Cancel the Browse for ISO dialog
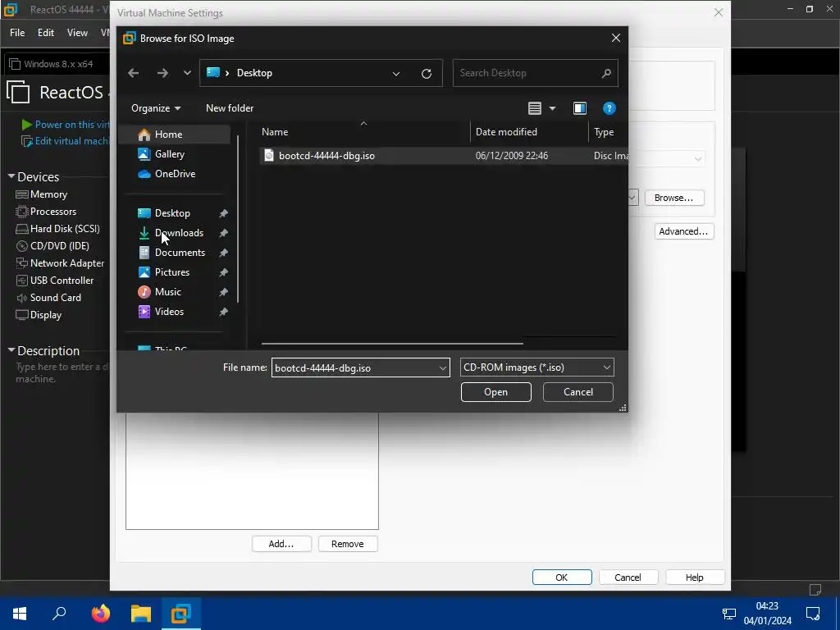This screenshot has height=630, width=840. [x=578, y=392]
